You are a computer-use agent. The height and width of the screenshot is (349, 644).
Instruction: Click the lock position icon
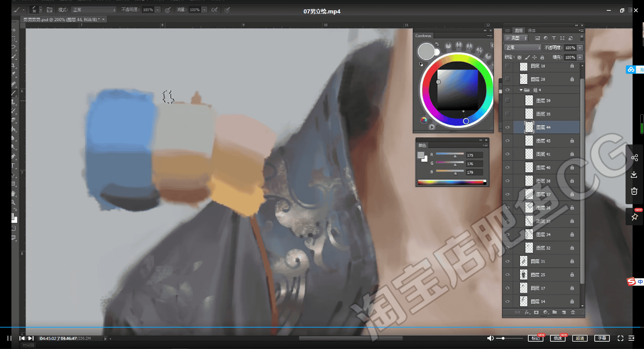(534, 57)
